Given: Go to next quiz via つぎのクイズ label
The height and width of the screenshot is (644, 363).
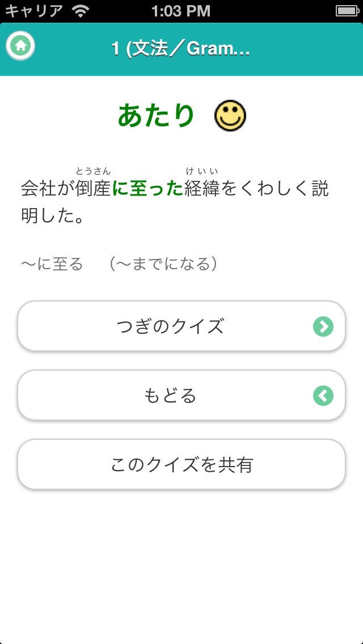Looking at the screenshot, I should pos(170,327).
